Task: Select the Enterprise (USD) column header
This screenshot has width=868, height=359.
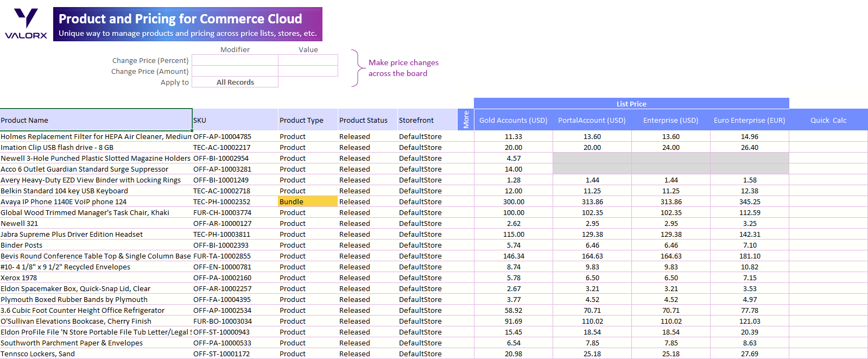Action: click(x=671, y=120)
